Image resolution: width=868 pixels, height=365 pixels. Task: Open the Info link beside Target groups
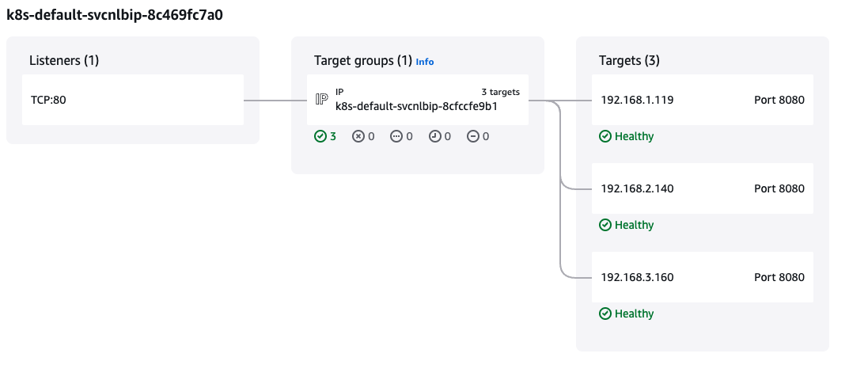coord(425,62)
